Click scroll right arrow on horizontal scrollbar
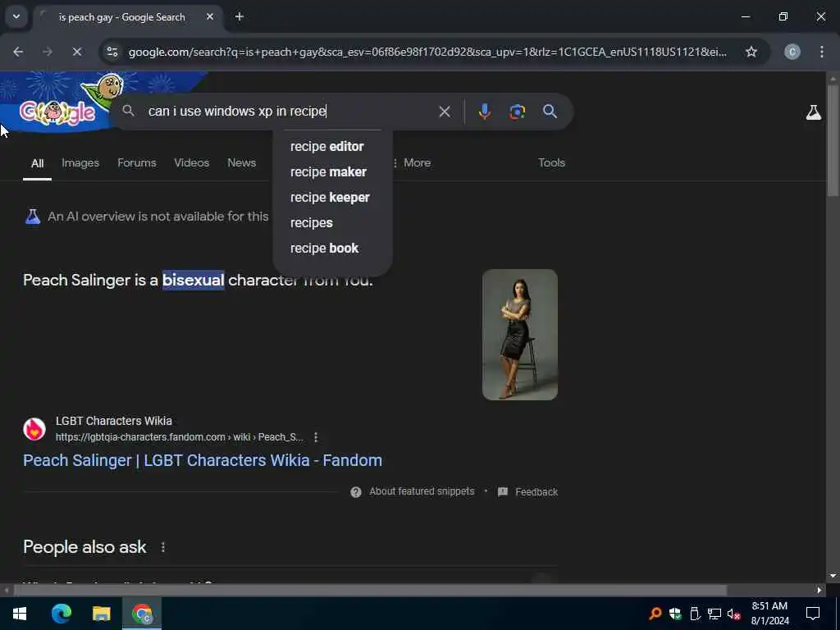Image resolution: width=840 pixels, height=630 pixels. click(x=819, y=590)
